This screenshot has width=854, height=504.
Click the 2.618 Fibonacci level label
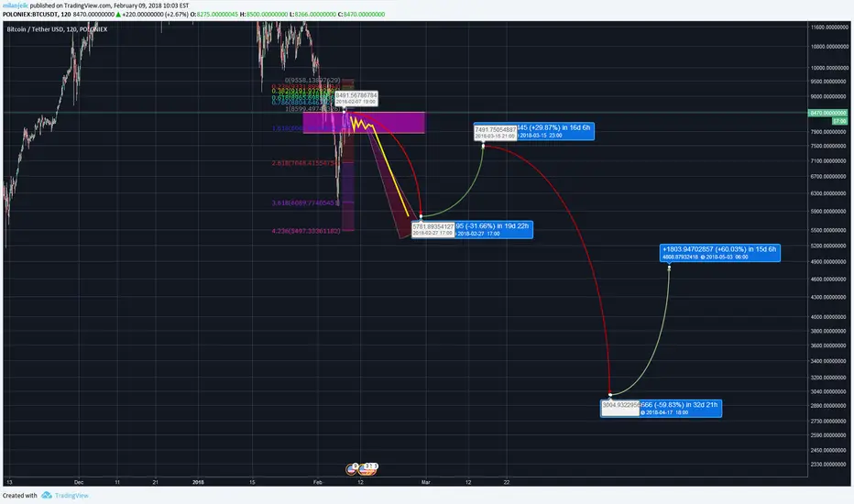pos(305,163)
